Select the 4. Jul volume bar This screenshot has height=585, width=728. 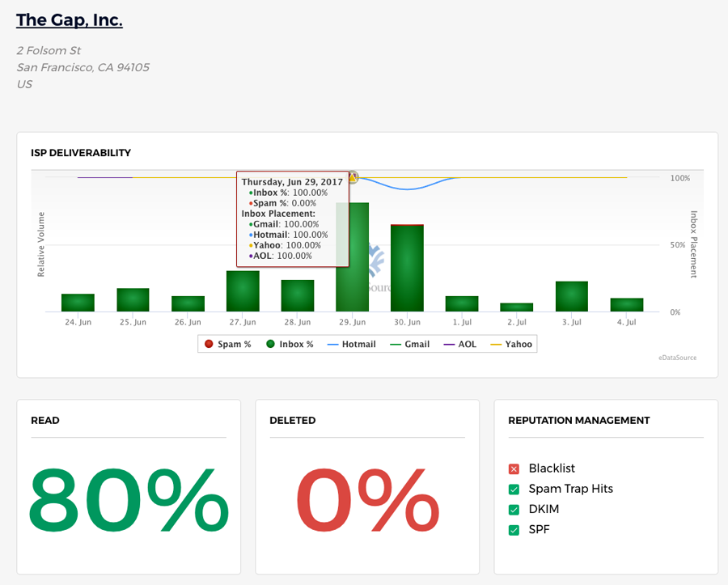[627, 304]
